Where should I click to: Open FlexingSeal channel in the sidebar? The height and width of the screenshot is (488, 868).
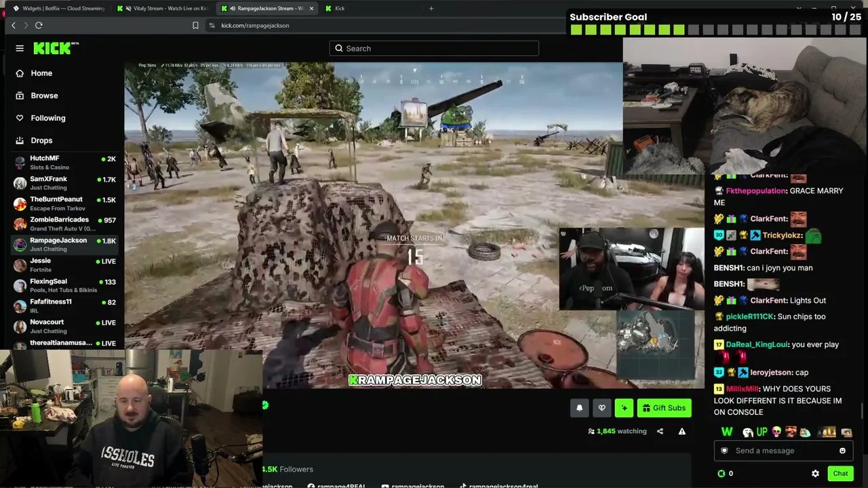(66, 285)
